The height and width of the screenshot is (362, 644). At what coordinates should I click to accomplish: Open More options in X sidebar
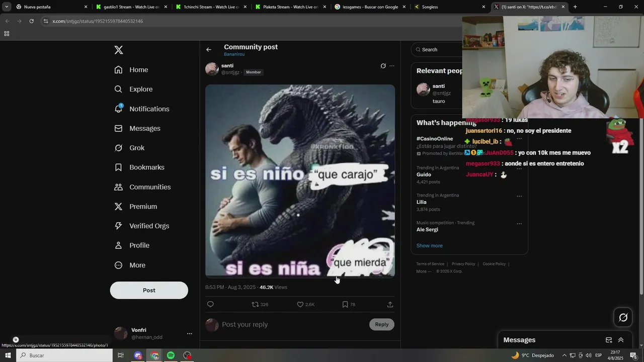point(130,265)
